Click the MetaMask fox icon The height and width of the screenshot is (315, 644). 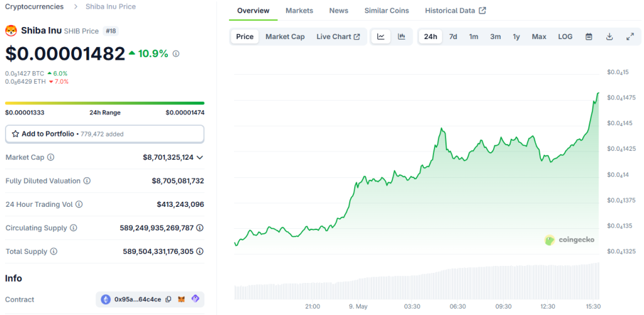[x=182, y=299]
